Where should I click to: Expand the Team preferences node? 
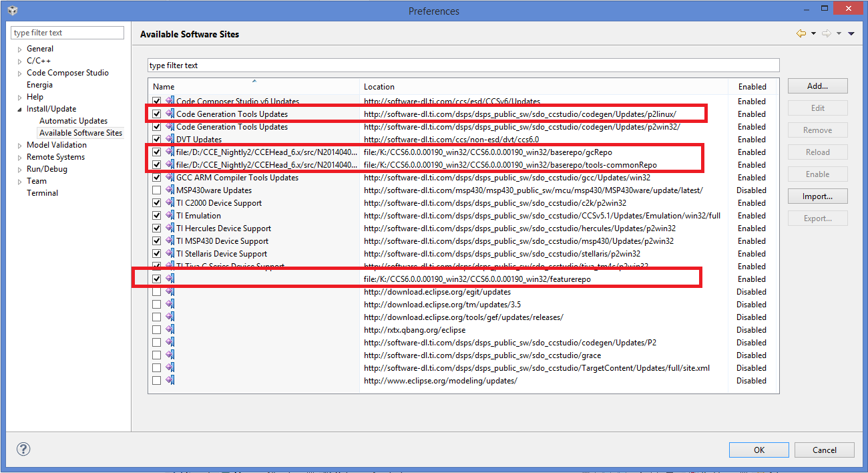pyautogui.click(x=19, y=181)
